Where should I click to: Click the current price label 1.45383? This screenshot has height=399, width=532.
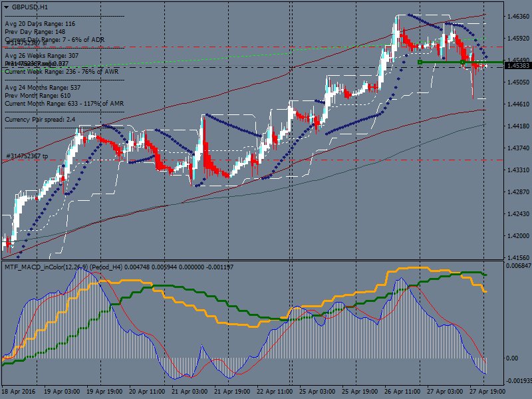point(518,65)
